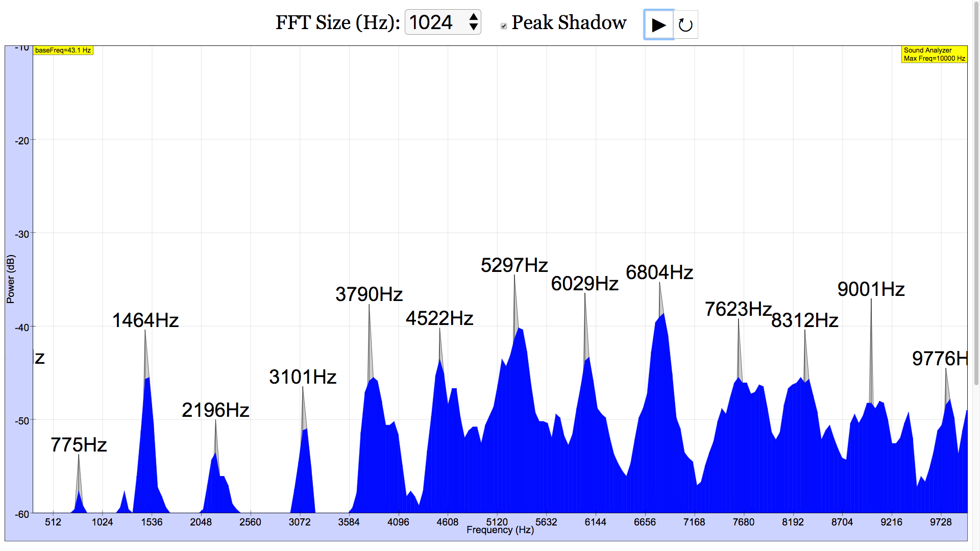Click the 6029Hz peak label
This screenshot has width=980, height=551.
[x=584, y=284]
